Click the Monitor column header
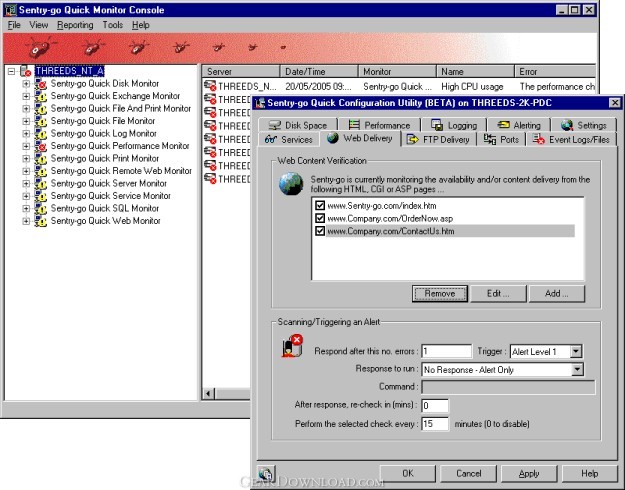This screenshot has height=490, width=625. (397, 72)
